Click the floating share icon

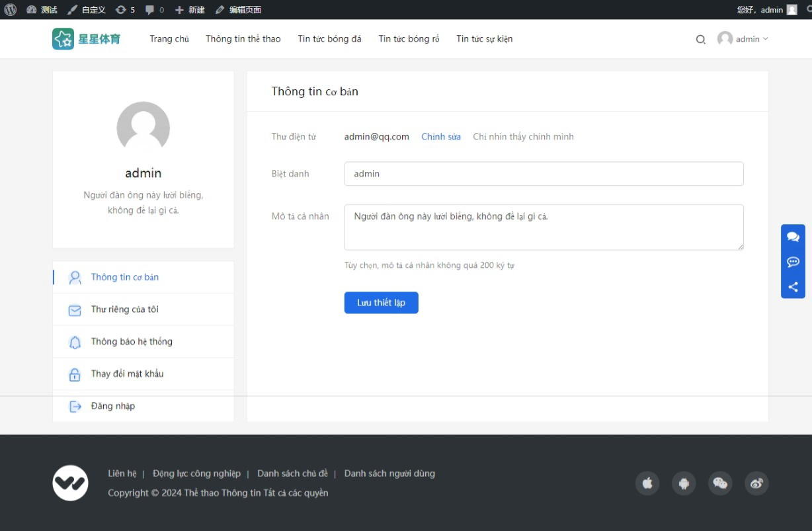(x=793, y=287)
